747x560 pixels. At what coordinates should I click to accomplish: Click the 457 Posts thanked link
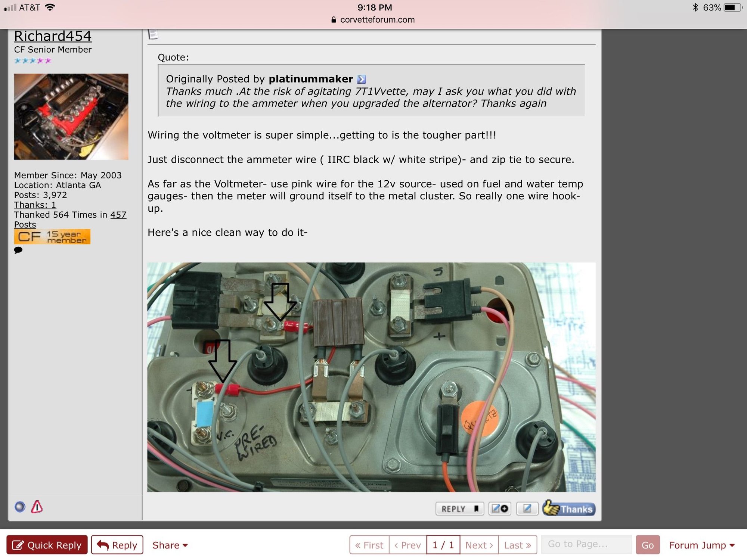pyautogui.click(x=118, y=215)
